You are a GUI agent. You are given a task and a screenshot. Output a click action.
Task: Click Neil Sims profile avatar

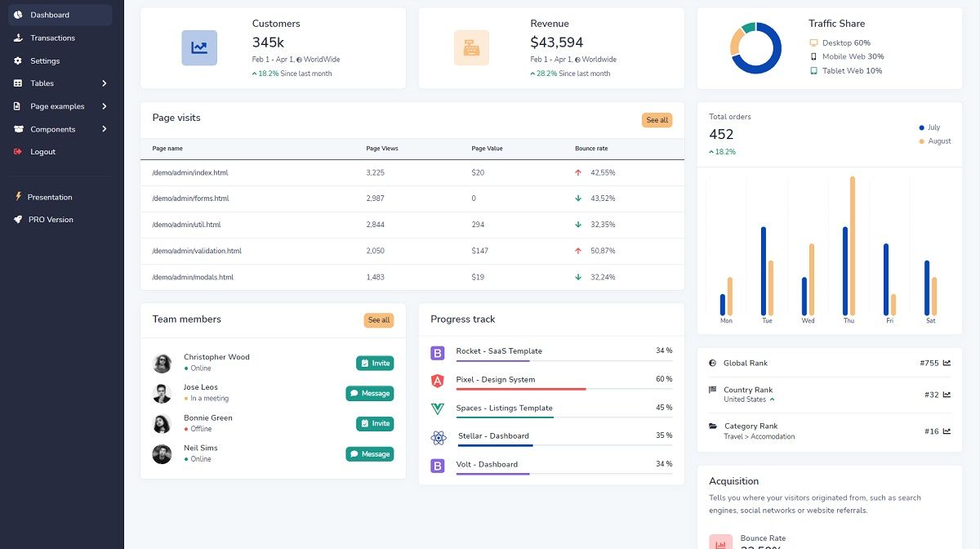[161, 453]
